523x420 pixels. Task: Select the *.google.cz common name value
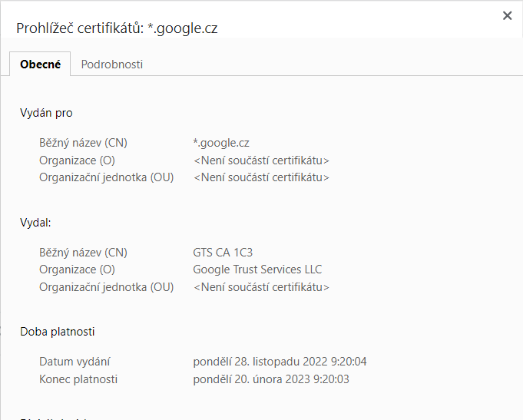point(221,143)
